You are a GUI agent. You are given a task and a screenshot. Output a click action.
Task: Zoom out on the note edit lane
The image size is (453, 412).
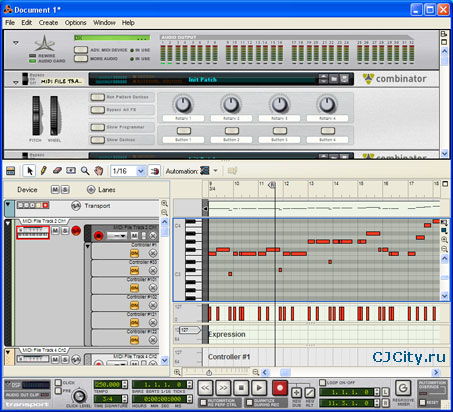[x=444, y=249]
